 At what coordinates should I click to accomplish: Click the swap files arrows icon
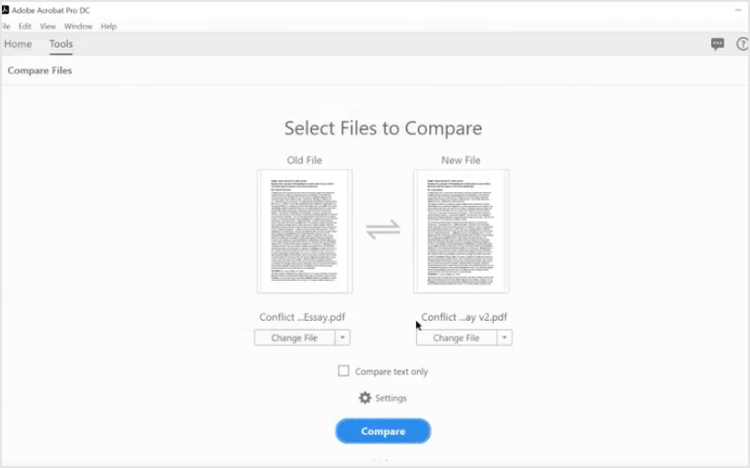click(x=382, y=229)
